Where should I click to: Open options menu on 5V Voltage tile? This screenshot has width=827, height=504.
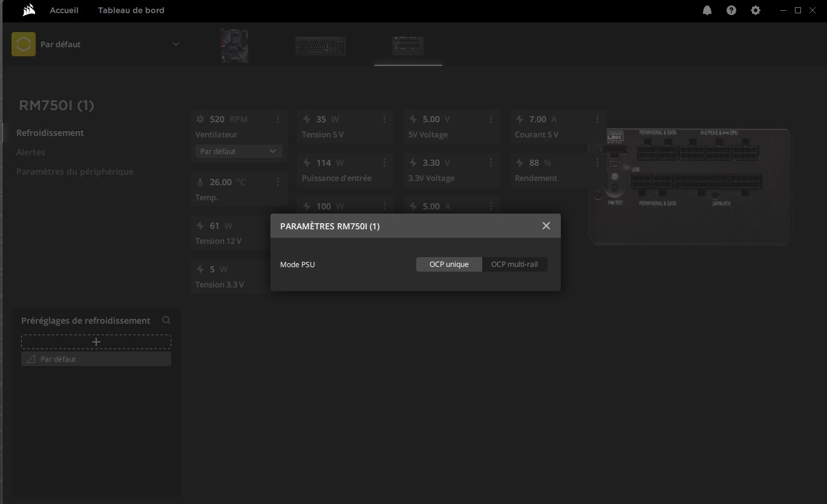491,119
